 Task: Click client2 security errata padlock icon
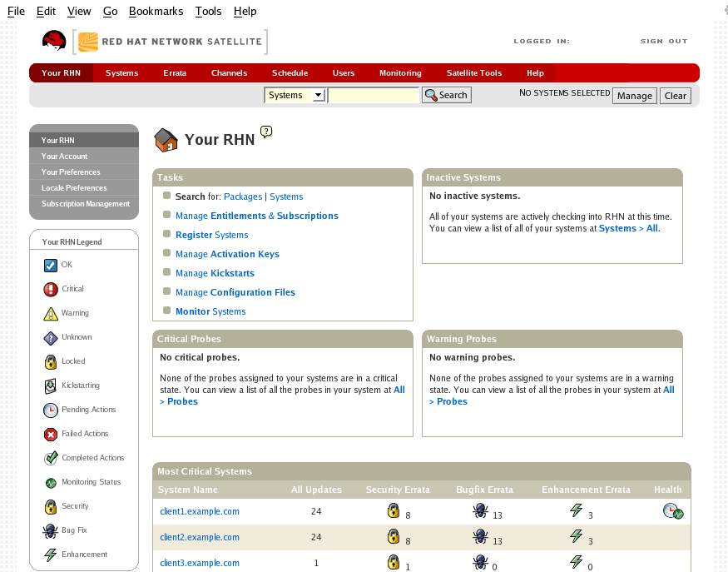(394, 536)
